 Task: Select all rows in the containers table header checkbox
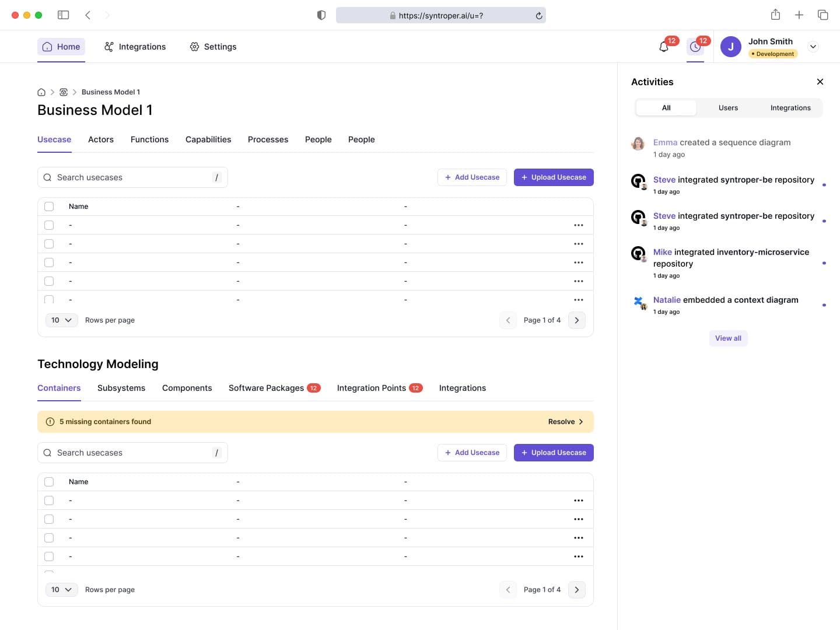[x=49, y=482]
